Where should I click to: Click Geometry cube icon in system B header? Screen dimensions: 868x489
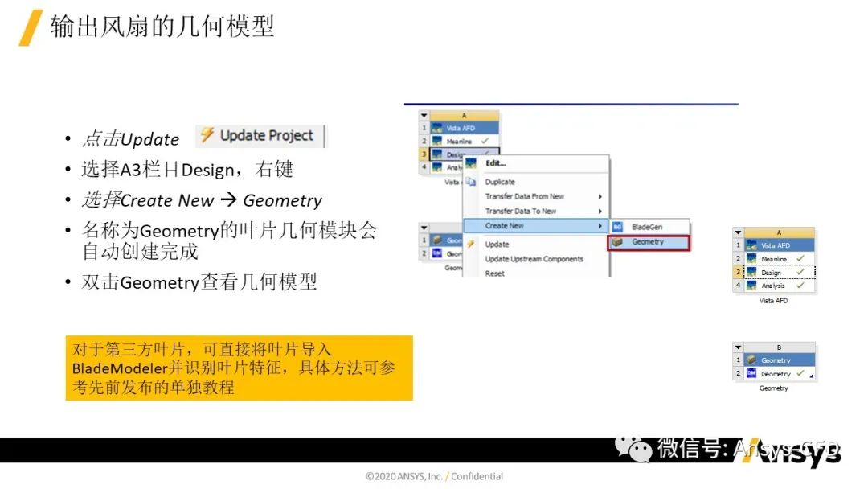[751, 360]
